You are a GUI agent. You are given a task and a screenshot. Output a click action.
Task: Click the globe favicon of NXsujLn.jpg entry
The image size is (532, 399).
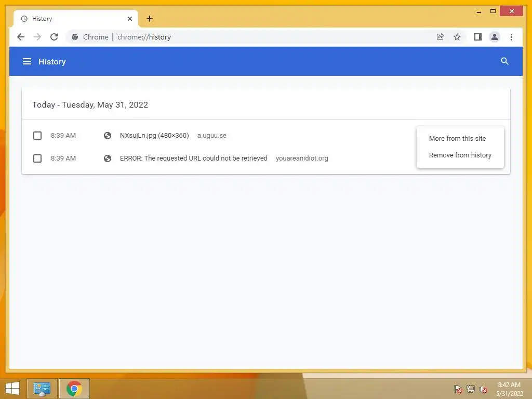click(x=108, y=136)
